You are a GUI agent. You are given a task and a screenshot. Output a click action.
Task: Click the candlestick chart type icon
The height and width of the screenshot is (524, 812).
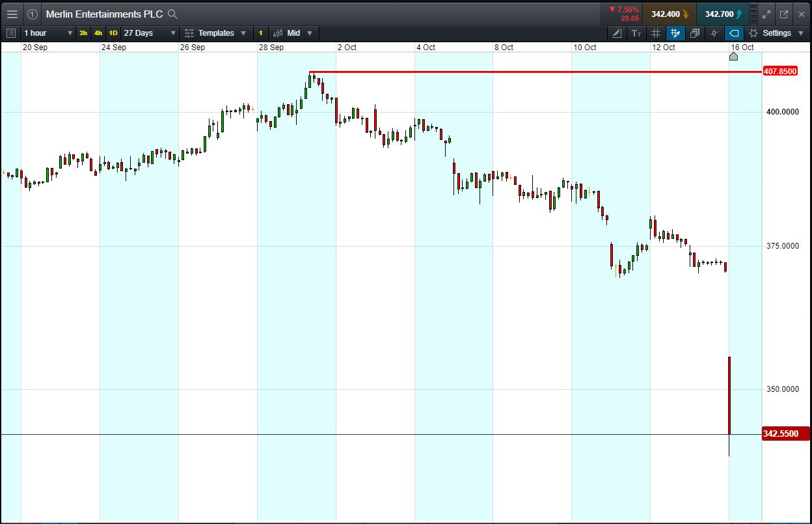pos(278,33)
